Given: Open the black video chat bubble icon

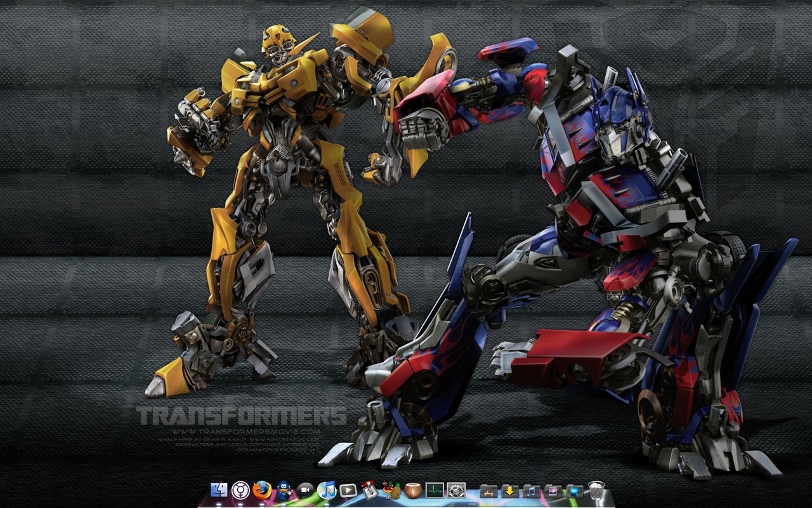Looking at the screenshot, I should pos(305,490).
